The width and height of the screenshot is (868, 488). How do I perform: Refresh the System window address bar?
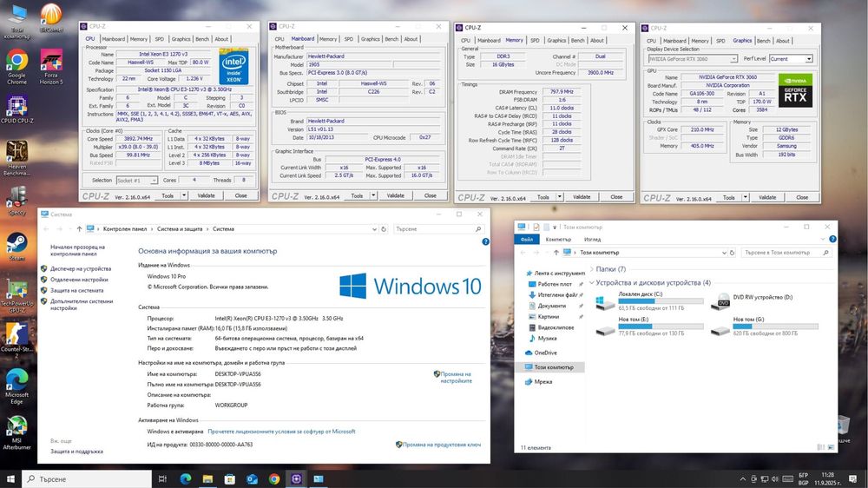tap(384, 228)
